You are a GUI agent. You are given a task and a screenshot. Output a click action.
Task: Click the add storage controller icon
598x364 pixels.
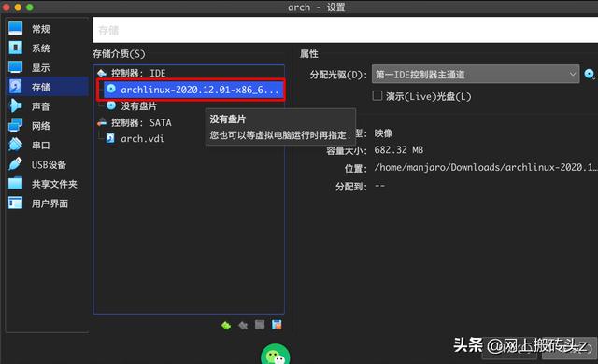(x=226, y=325)
